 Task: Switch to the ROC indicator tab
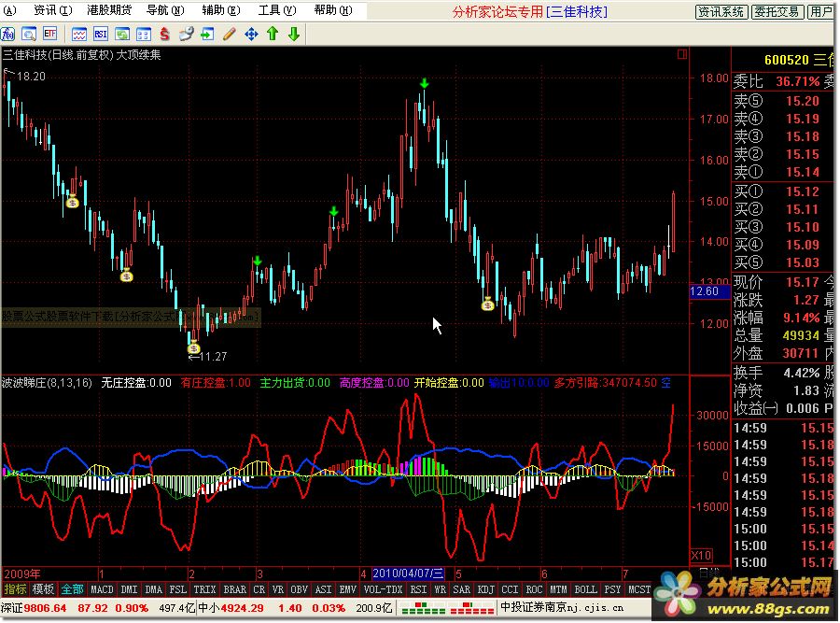click(x=534, y=589)
